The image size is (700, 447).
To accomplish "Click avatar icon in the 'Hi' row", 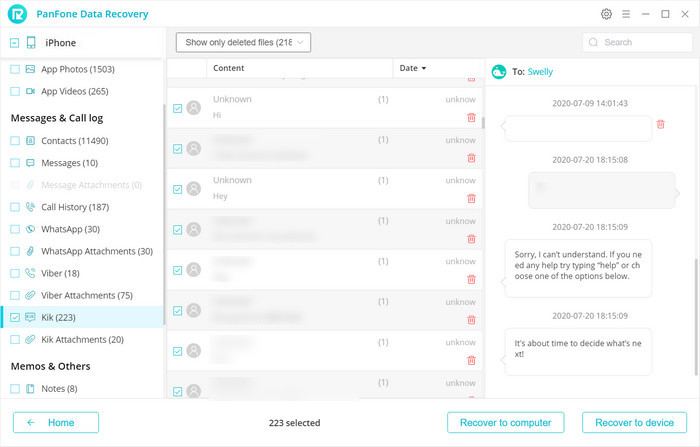I will coord(193,108).
